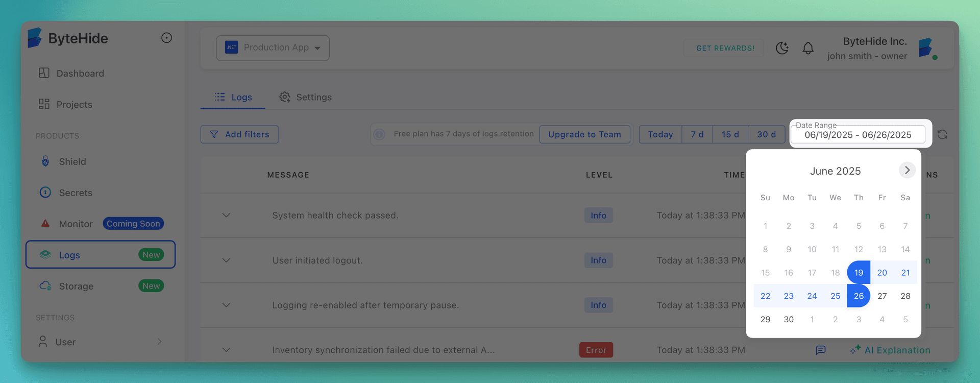This screenshot has height=383, width=980.
Task: Toggle dark mode with the moon icon
Action: 782,48
